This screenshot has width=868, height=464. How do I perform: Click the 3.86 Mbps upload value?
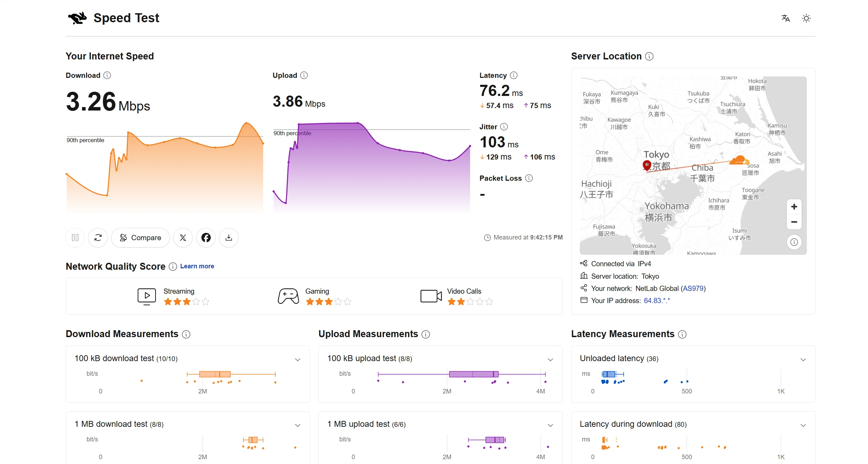(299, 101)
